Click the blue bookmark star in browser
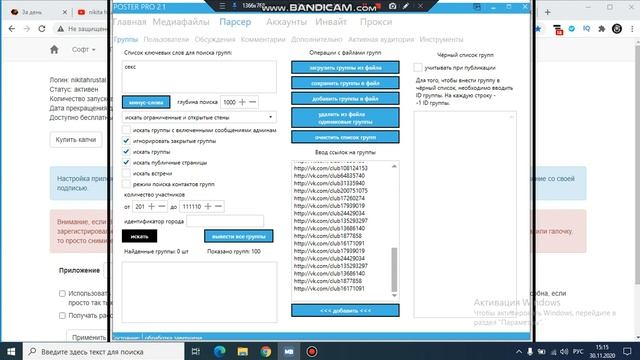The width and height of the screenshot is (640, 360). (538, 29)
